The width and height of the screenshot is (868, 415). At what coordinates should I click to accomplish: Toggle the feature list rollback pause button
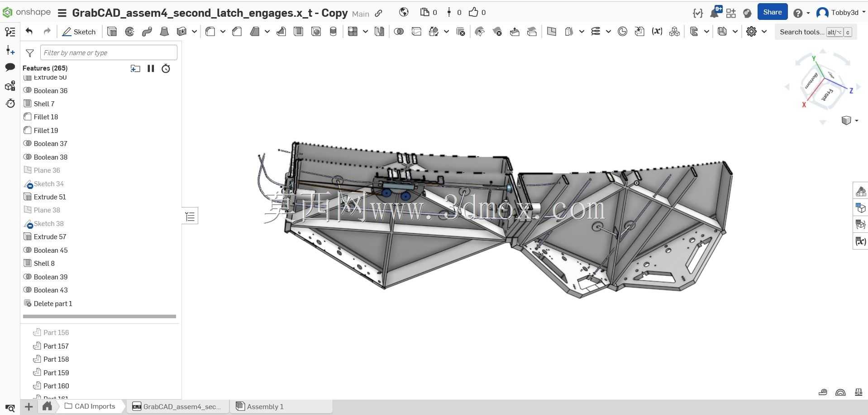click(x=151, y=68)
